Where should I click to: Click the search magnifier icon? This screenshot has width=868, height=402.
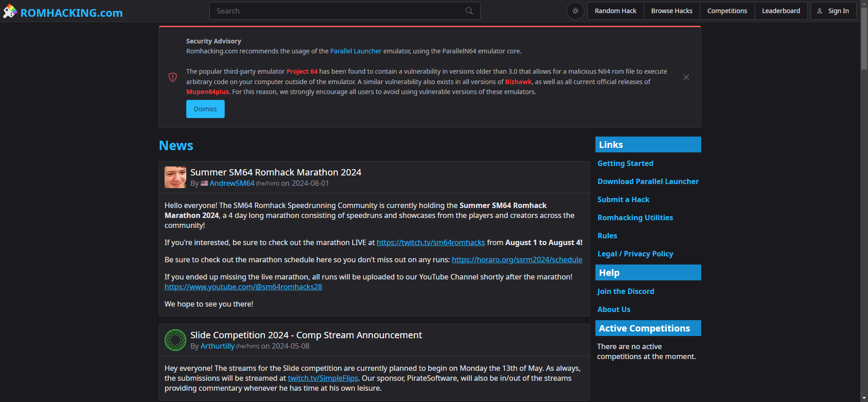coord(469,11)
